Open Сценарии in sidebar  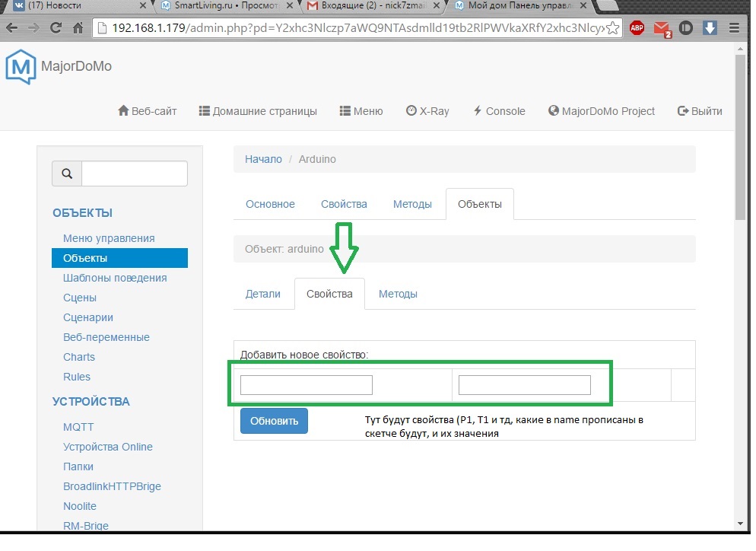click(x=87, y=317)
